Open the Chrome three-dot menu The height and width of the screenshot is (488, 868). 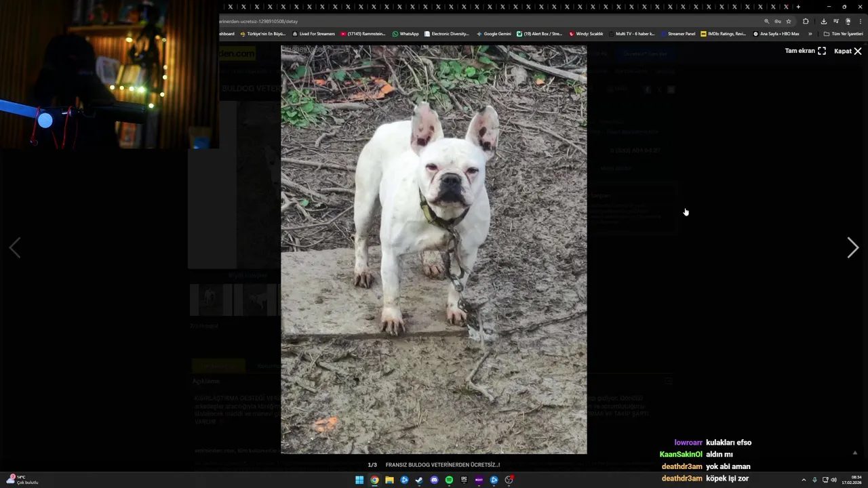(860, 21)
